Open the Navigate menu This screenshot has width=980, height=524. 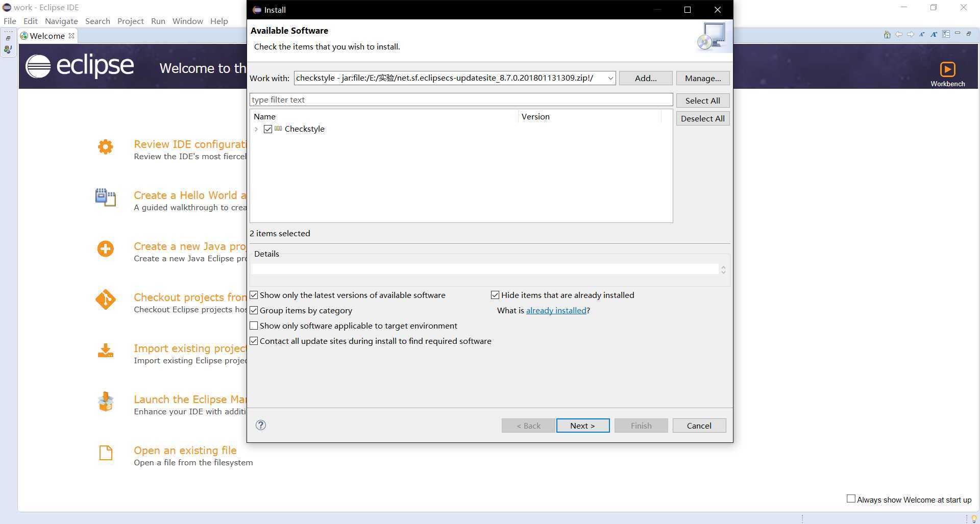pyautogui.click(x=61, y=21)
